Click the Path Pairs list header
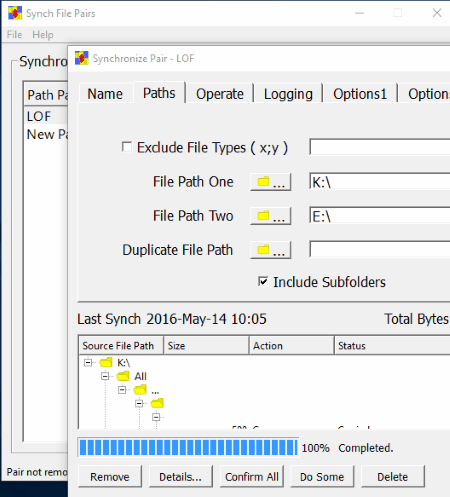450x497 pixels. point(46,95)
